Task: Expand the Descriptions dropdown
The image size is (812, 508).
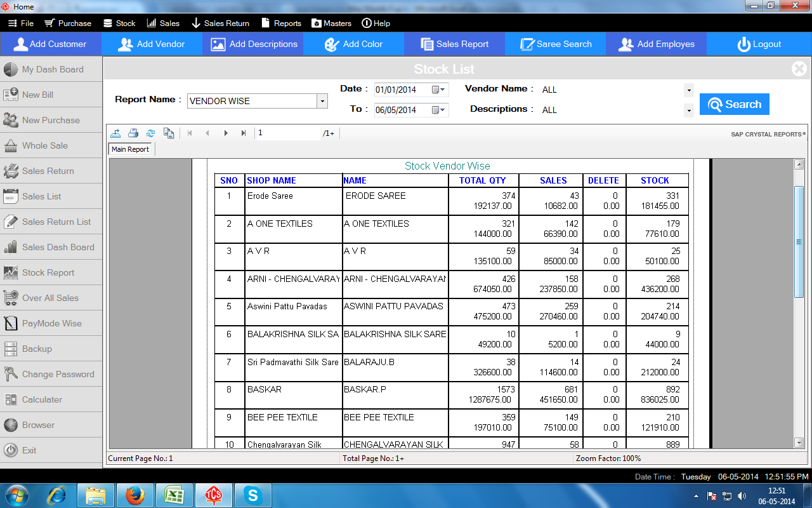Action: [x=689, y=110]
